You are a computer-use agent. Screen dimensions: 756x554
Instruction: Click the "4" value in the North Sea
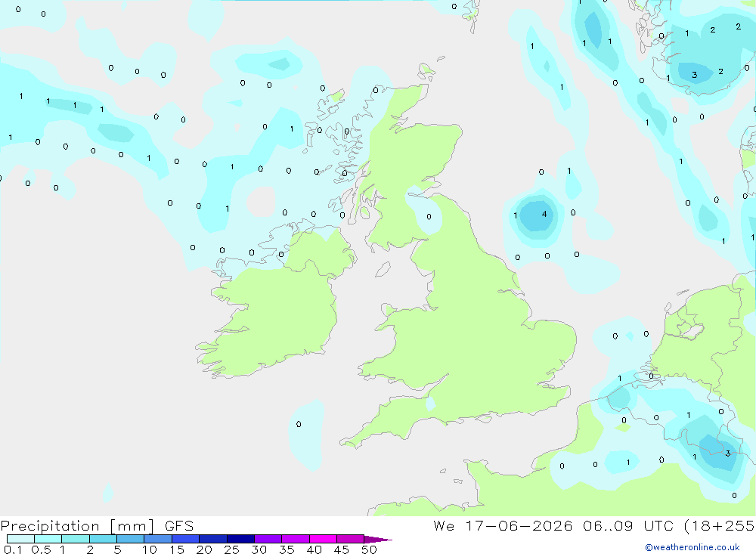[x=544, y=214]
